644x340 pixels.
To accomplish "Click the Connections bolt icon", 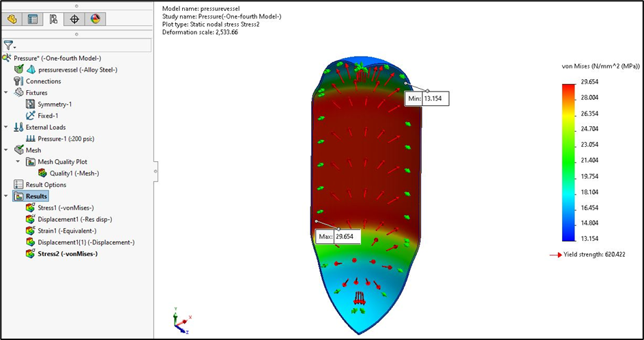I will pos(19,81).
